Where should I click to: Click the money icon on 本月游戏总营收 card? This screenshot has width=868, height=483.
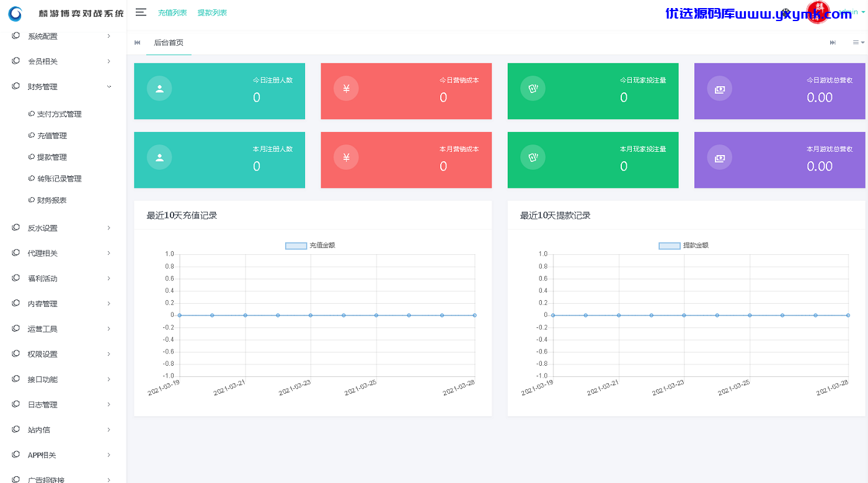(719, 157)
